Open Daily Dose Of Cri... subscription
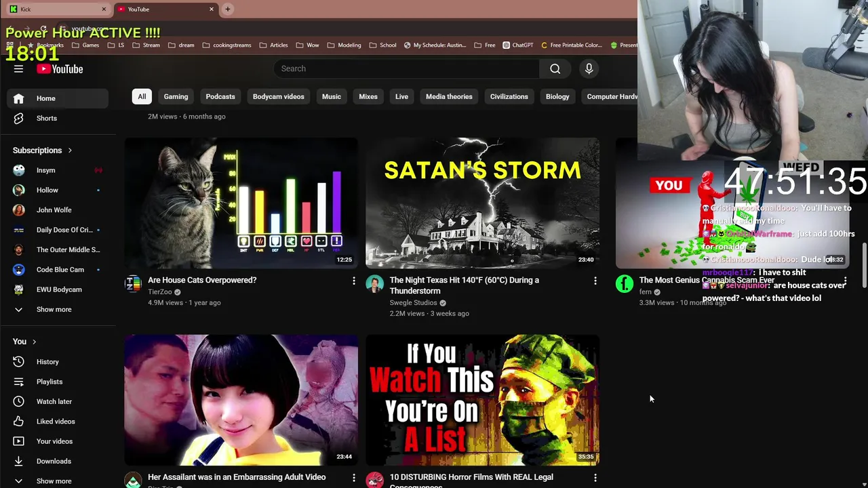The height and width of the screenshot is (488, 868). [x=58, y=230]
